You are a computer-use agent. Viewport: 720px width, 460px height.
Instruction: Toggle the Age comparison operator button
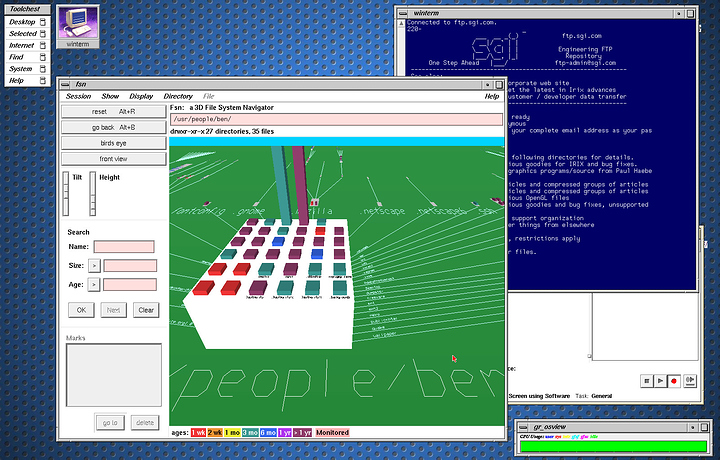(x=94, y=284)
